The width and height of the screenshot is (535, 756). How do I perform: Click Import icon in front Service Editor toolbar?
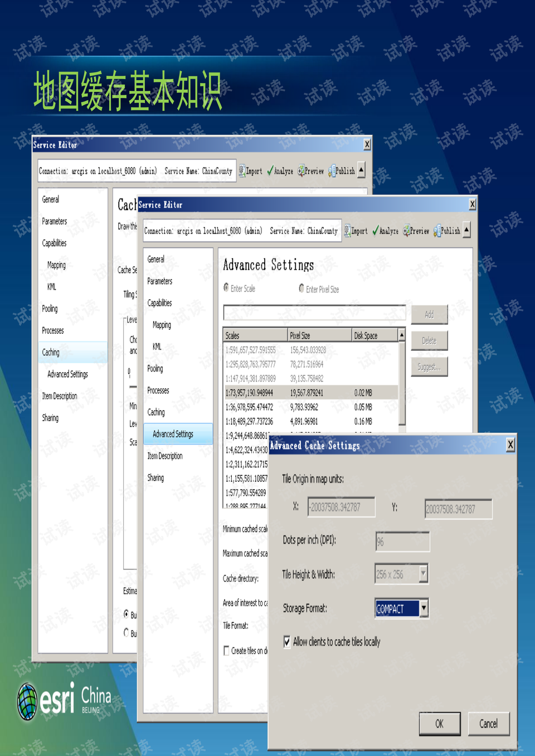coord(348,231)
